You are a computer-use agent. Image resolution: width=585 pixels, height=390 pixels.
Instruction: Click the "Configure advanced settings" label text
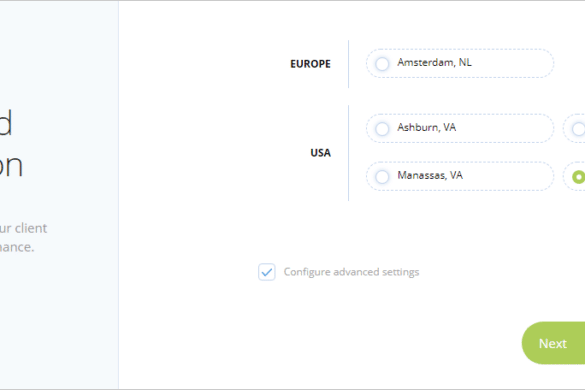click(x=351, y=272)
